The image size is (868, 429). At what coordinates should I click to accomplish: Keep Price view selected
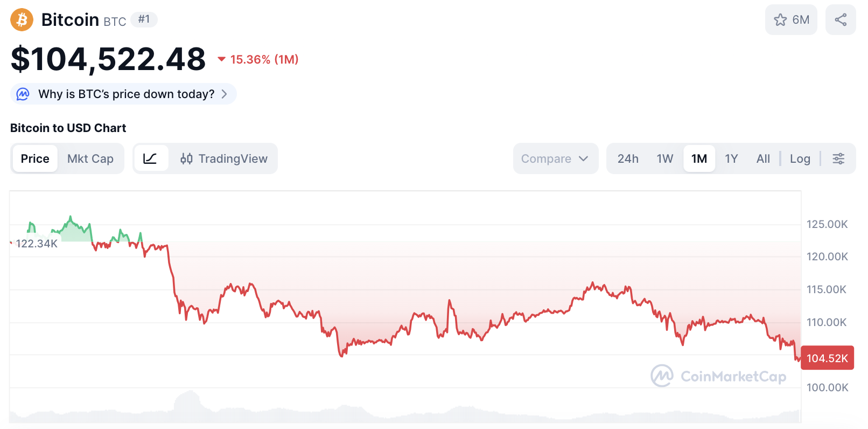(x=34, y=158)
